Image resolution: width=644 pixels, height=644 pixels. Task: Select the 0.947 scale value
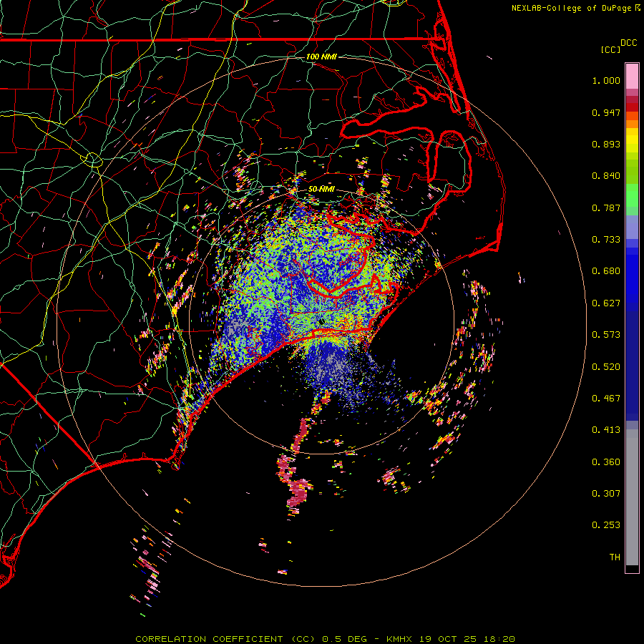(606, 112)
